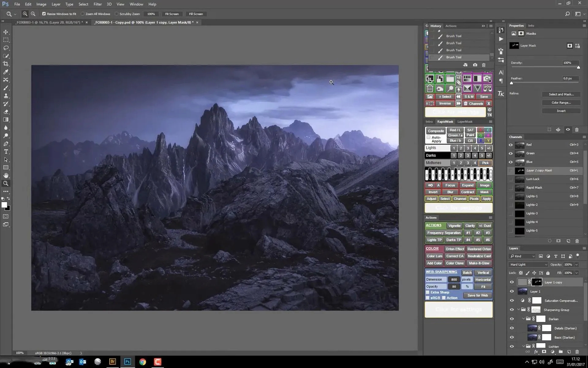The image size is (588, 368).
Task: Open the History panel tab
Action: pyautogui.click(x=435, y=25)
